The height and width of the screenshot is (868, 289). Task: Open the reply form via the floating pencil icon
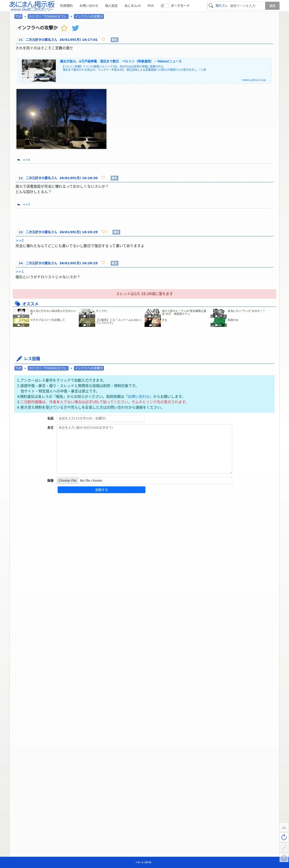[x=284, y=847]
